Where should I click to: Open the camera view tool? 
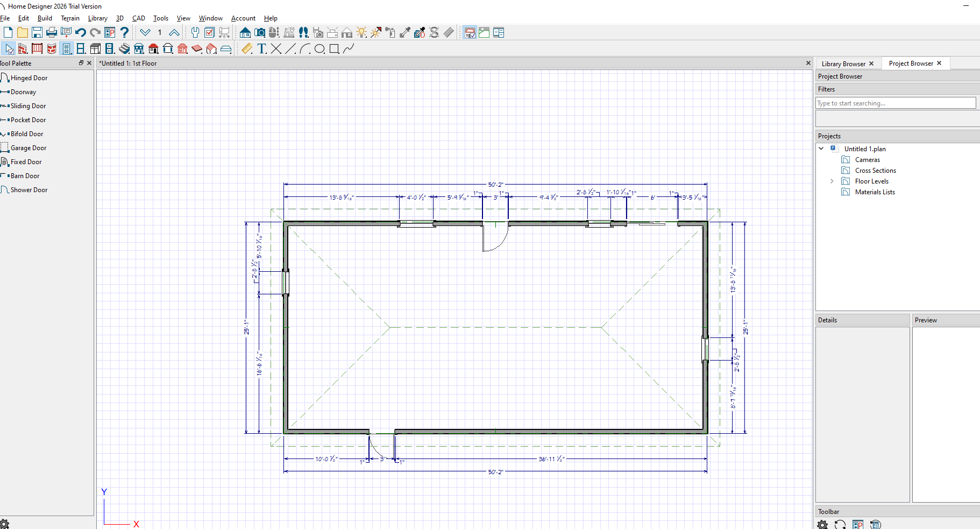260,33
